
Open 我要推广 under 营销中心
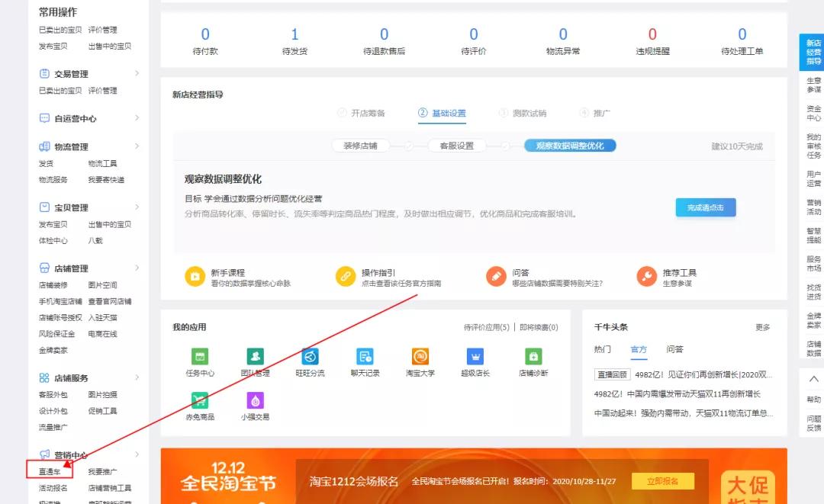[x=102, y=471]
